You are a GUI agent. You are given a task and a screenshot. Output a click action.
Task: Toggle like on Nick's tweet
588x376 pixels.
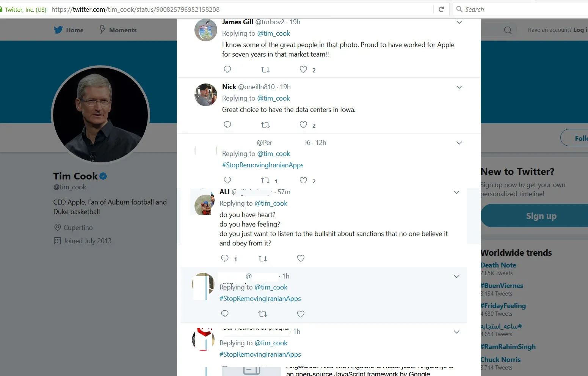point(303,125)
